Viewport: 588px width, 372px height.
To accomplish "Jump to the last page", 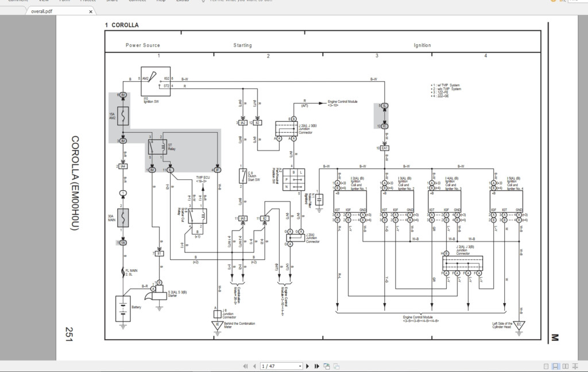I will tap(317, 366).
